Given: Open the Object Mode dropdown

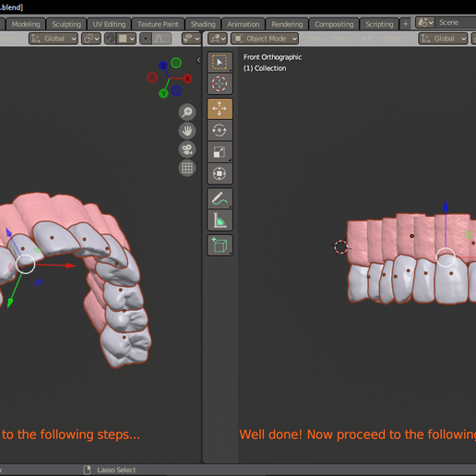Looking at the screenshot, I should point(265,39).
